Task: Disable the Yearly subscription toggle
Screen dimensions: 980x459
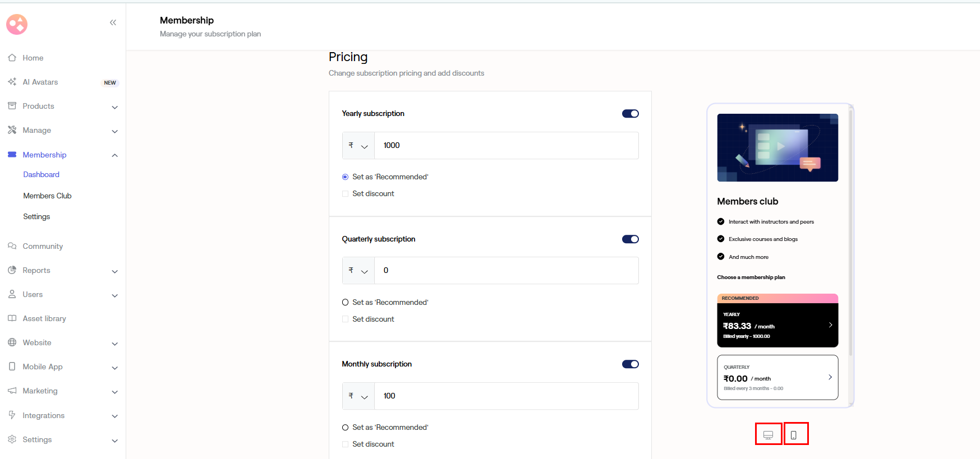Action: 630,114
